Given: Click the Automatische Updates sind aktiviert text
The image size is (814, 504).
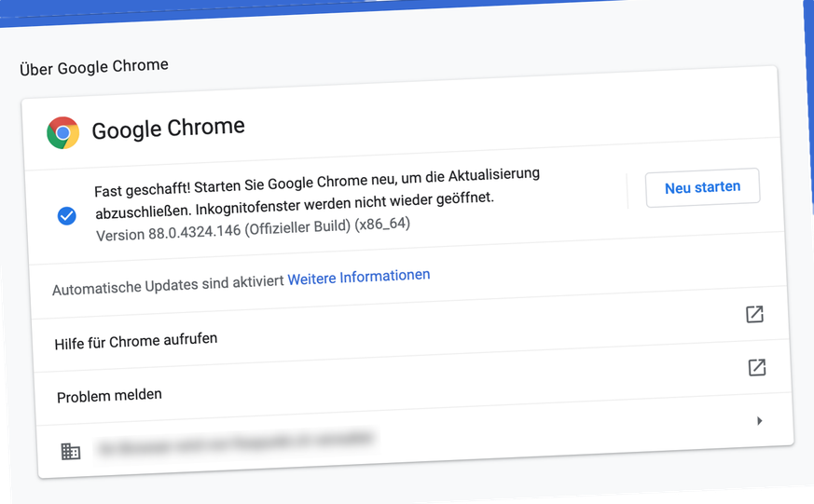Looking at the screenshot, I should (x=168, y=285).
